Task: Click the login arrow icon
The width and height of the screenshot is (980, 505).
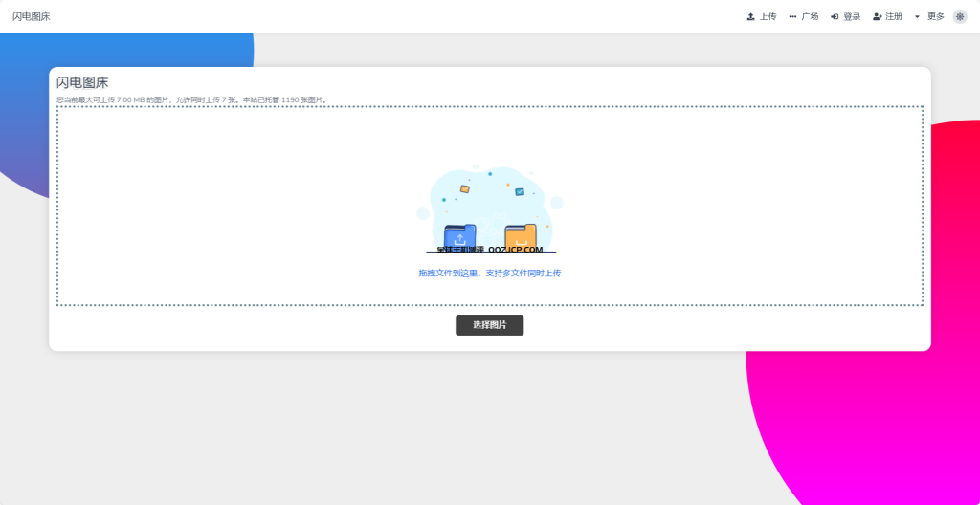Action: (835, 16)
